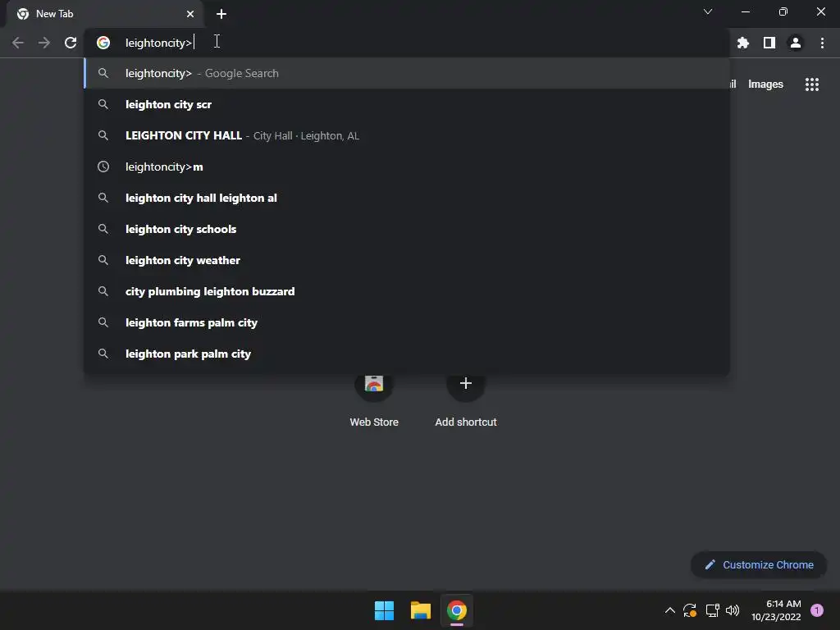The width and height of the screenshot is (840, 630).
Task: Open the tab search chevron
Action: pos(708,11)
